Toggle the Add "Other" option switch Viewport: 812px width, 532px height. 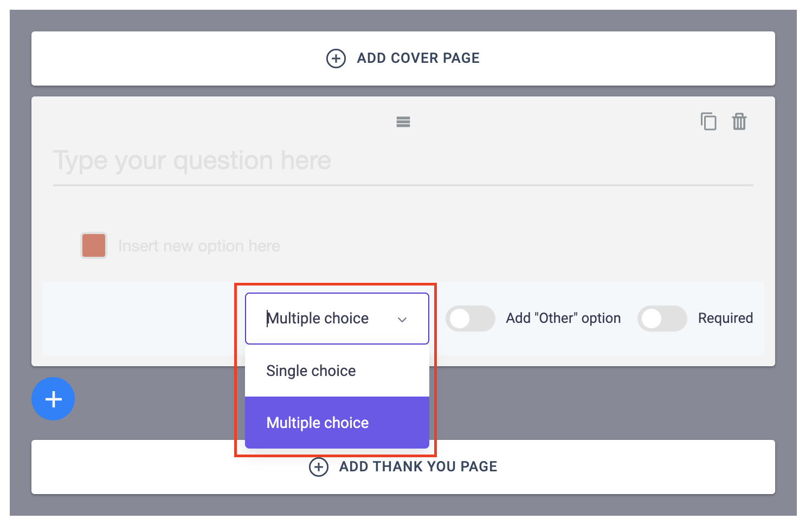click(471, 319)
